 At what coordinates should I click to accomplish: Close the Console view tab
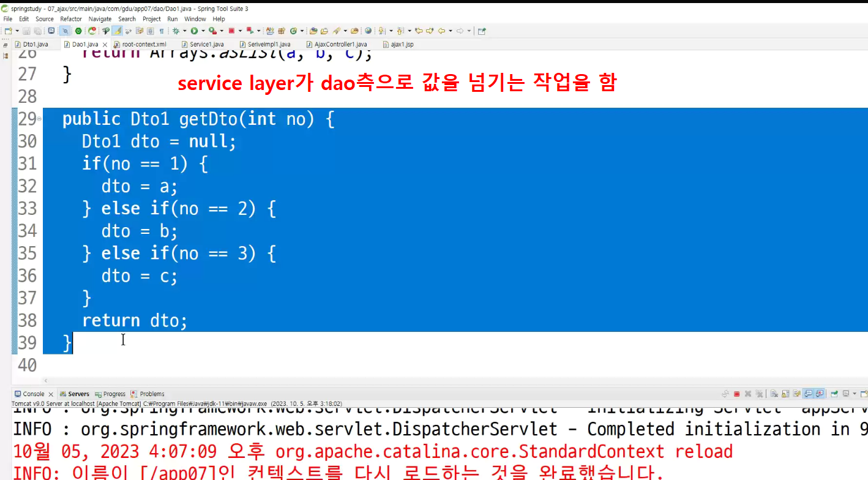pyautogui.click(x=51, y=394)
